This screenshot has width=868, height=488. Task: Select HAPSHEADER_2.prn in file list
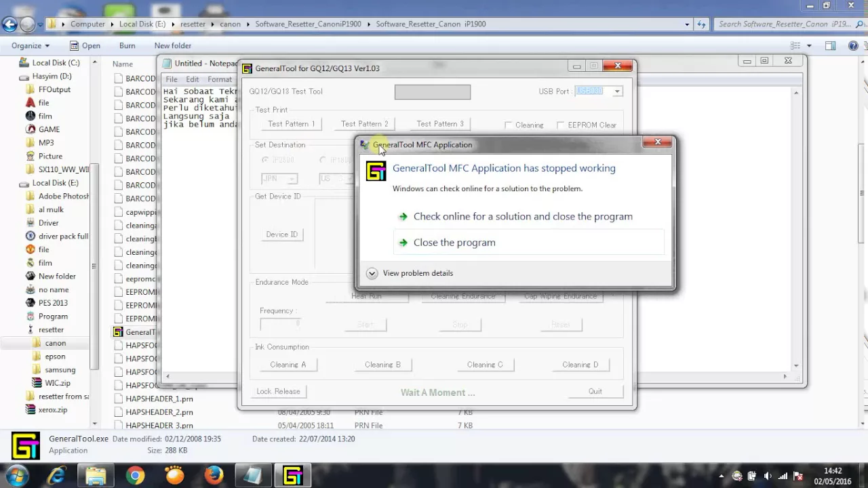(x=159, y=412)
